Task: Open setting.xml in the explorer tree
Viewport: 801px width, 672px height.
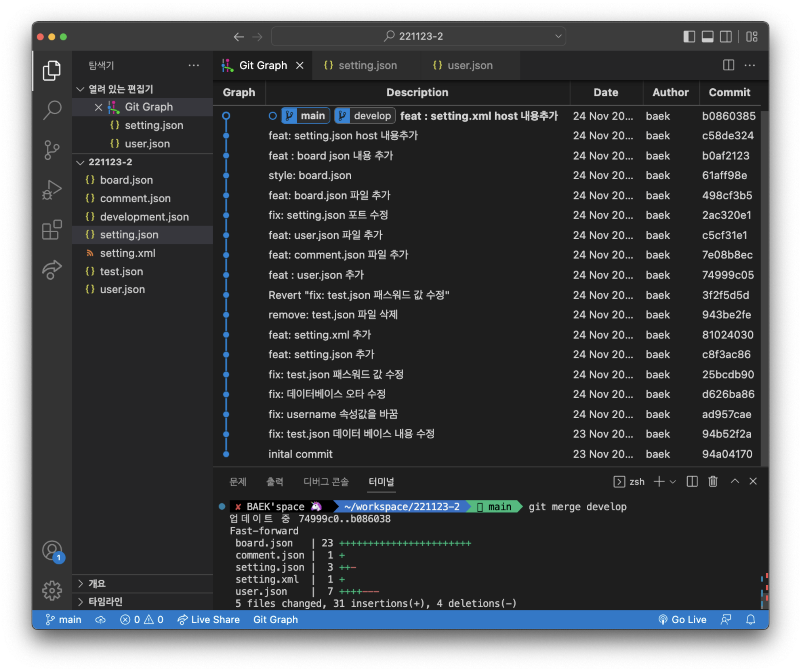Action: point(127,253)
